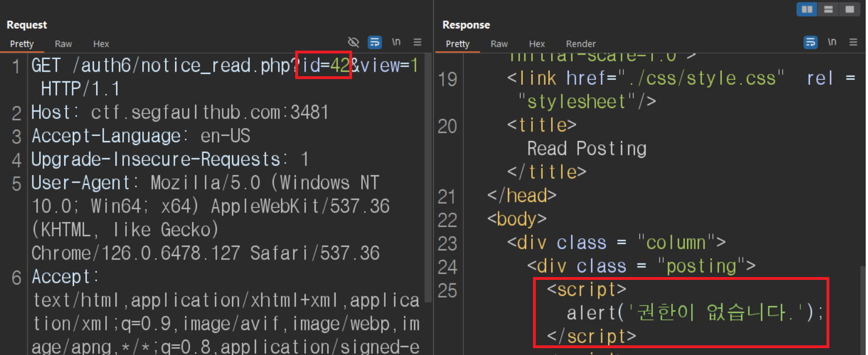The width and height of the screenshot is (868, 355).
Task: Click the Accept: header name on line 6
Action: [x=65, y=276]
